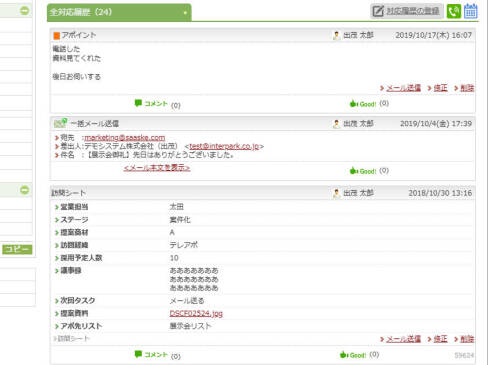Click the green コピー button
Screen dimensions: 500x365
[17, 249]
